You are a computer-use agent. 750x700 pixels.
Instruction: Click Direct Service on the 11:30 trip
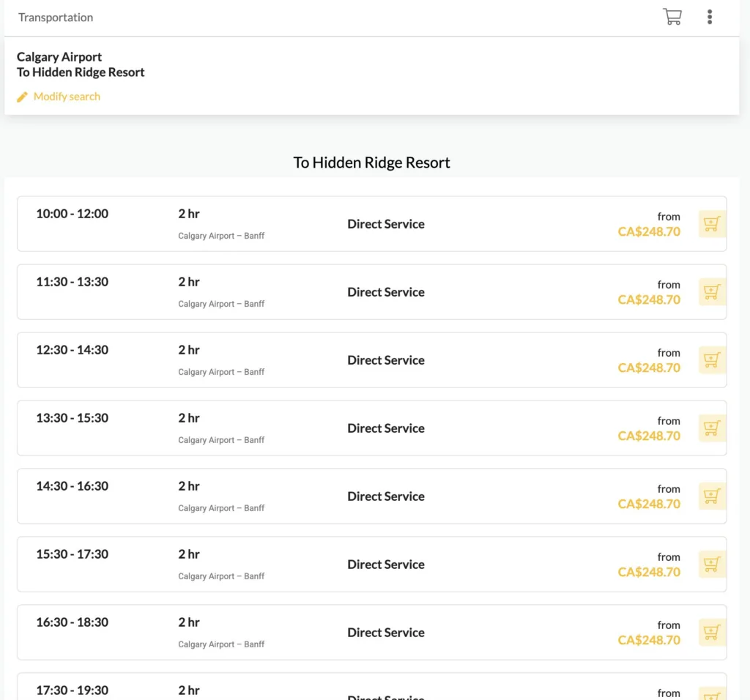pos(386,291)
